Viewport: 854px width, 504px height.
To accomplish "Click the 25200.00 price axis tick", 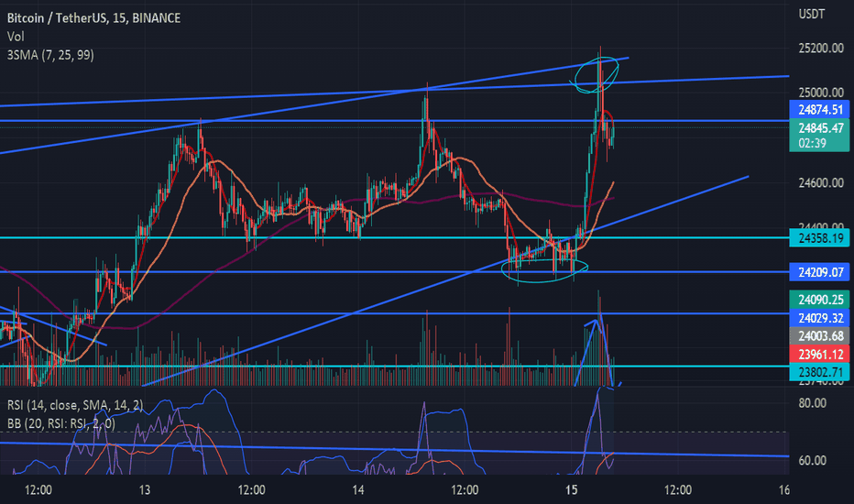I will coord(821,49).
